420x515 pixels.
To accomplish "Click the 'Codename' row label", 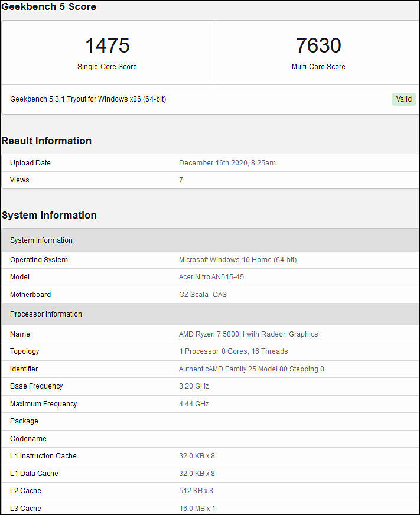I will point(28,439).
